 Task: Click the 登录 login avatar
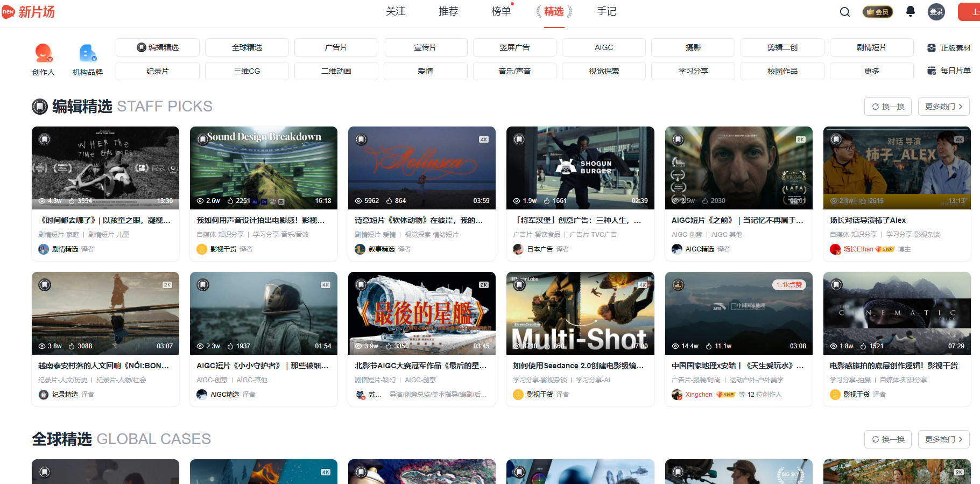click(936, 12)
